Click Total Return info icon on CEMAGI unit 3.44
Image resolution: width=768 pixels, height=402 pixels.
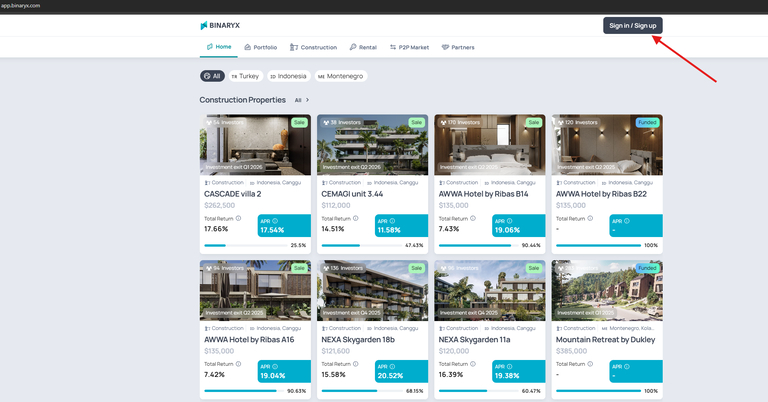(x=356, y=218)
